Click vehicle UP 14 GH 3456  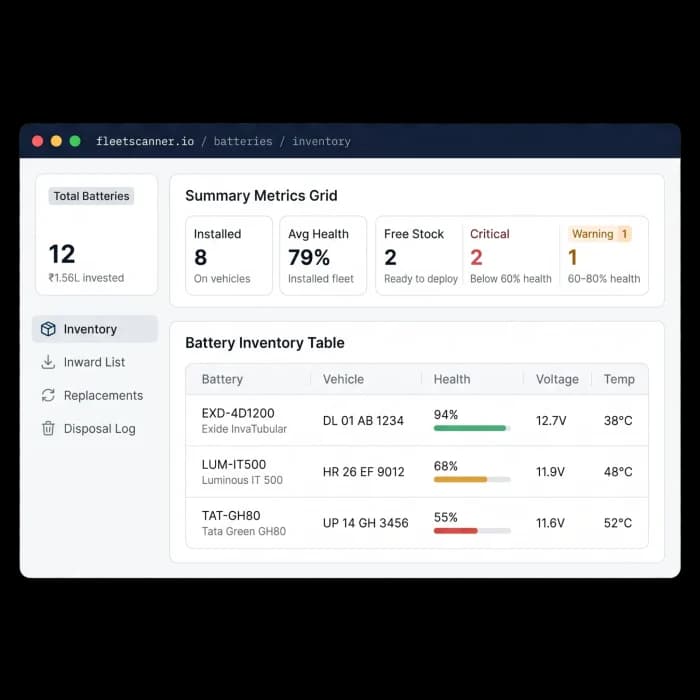pyautogui.click(x=366, y=523)
